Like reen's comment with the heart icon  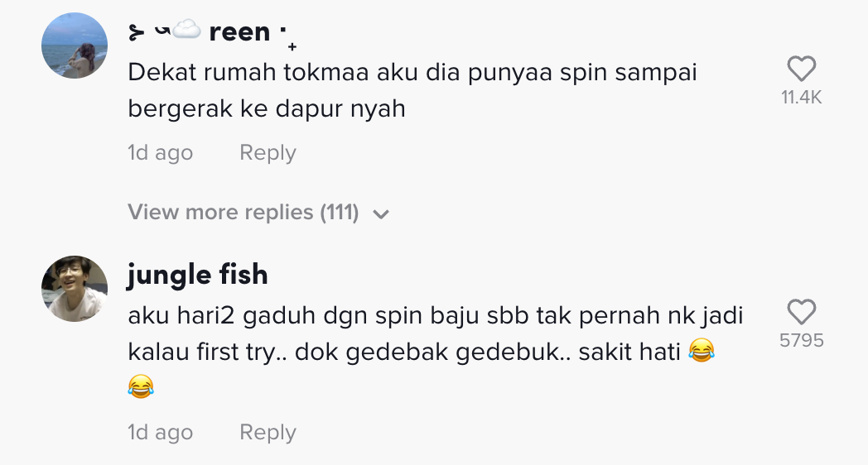coord(801,70)
